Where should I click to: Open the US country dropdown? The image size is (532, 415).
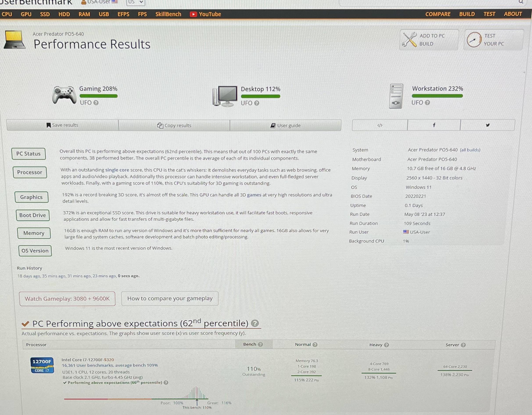pos(136,2)
